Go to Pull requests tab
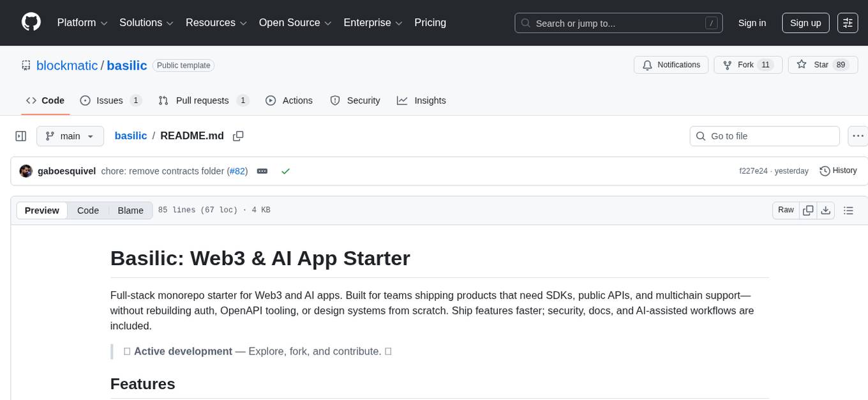Viewport: 868px width, 400px height. point(202,100)
